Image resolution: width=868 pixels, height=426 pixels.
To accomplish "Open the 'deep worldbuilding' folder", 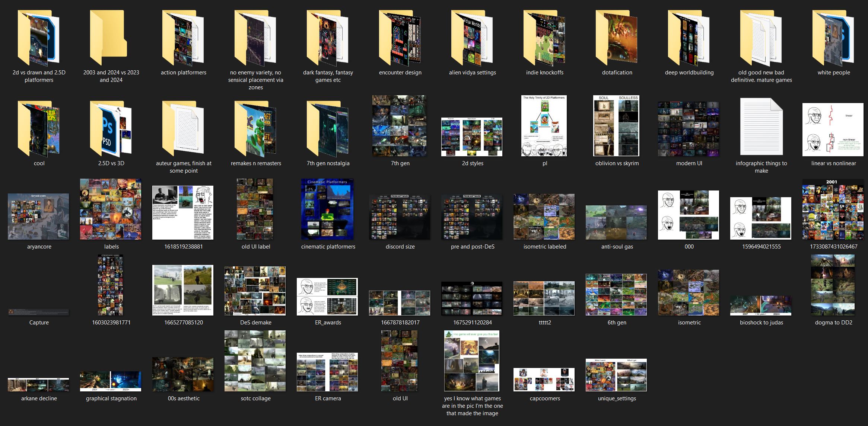I will 689,38.
